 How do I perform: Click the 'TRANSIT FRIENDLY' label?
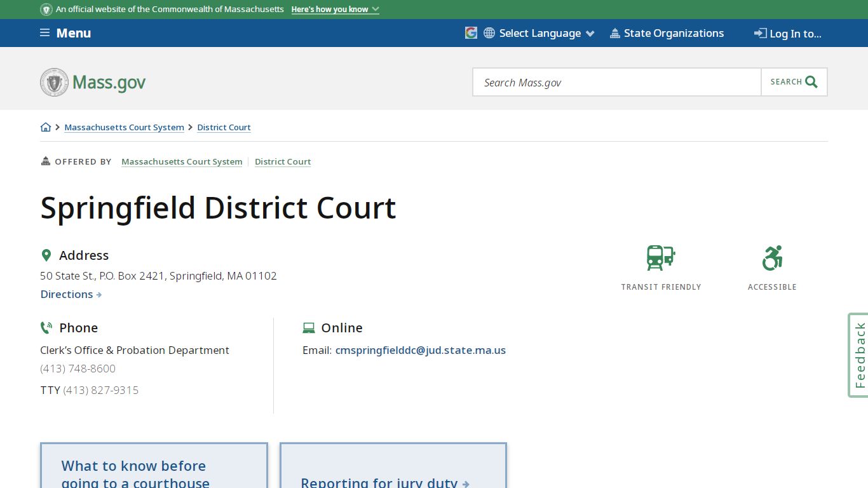(661, 287)
